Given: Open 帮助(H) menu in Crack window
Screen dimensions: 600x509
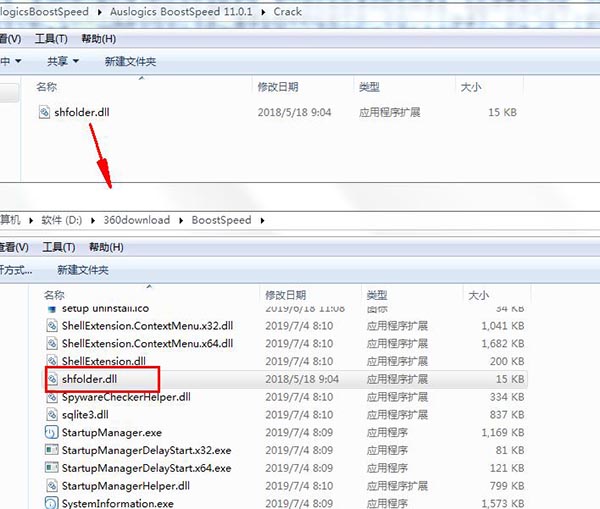Looking at the screenshot, I should [x=99, y=39].
